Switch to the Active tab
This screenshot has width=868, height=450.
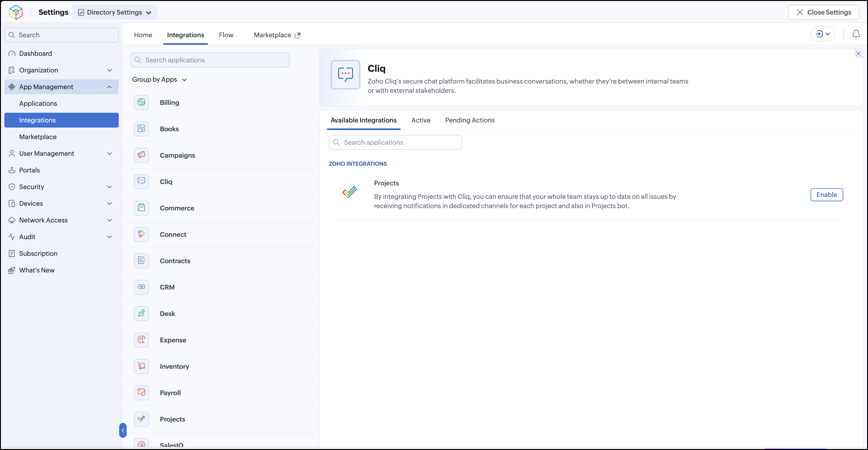(x=421, y=120)
